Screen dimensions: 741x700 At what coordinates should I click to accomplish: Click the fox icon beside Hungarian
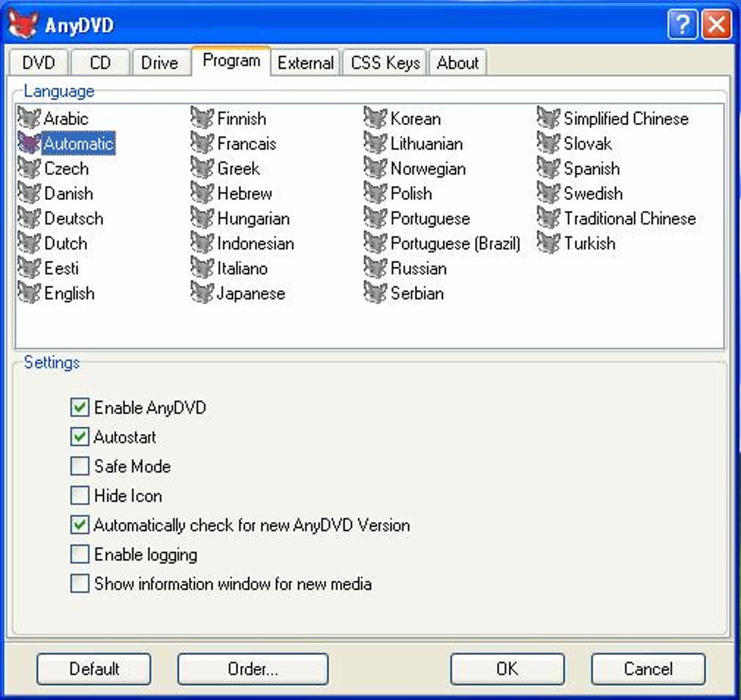coord(202,218)
